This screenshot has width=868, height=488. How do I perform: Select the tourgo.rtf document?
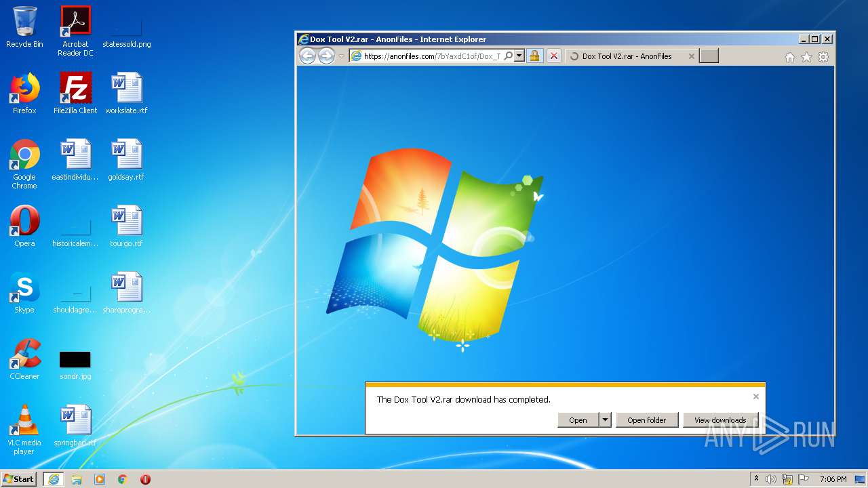(x=127, y=226)
